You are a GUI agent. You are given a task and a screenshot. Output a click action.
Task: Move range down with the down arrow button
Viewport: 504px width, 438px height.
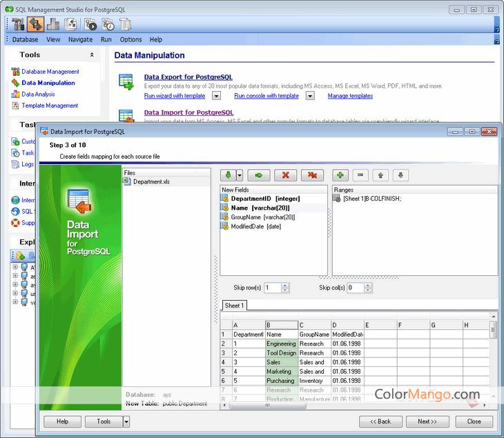(x=400, y=175)
